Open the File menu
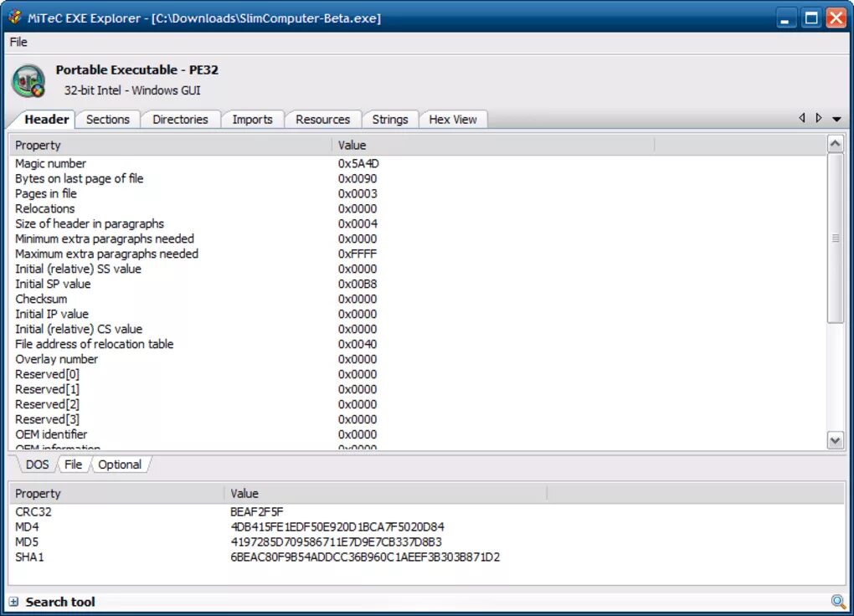 click(18, 42)
